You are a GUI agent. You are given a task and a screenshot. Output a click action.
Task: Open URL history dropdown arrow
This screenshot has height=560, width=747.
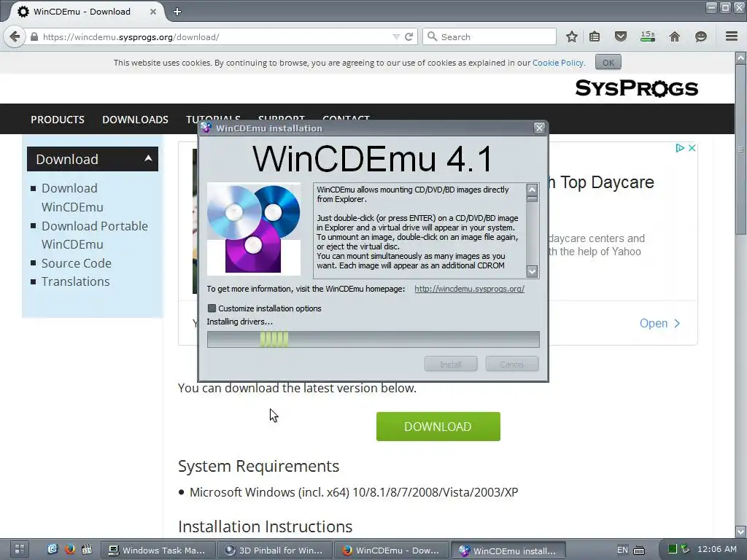pos(396,37)
